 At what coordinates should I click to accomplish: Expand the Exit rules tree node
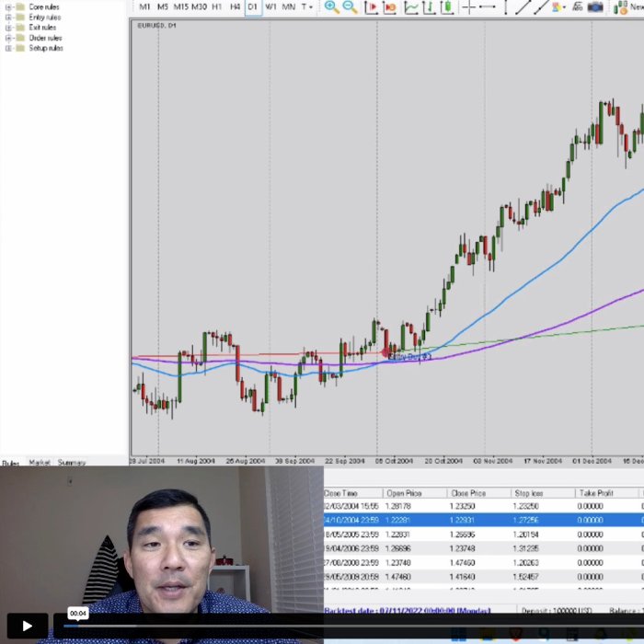(x=8, y=28)
